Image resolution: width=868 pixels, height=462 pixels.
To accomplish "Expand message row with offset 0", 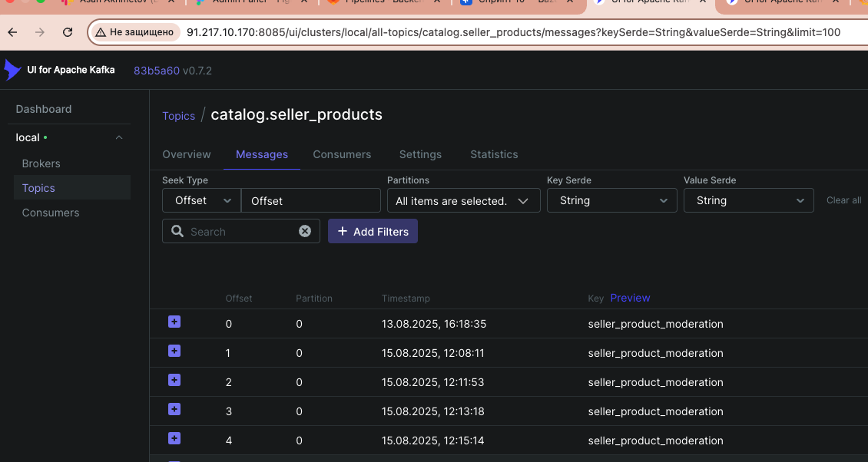I will 174,322.
